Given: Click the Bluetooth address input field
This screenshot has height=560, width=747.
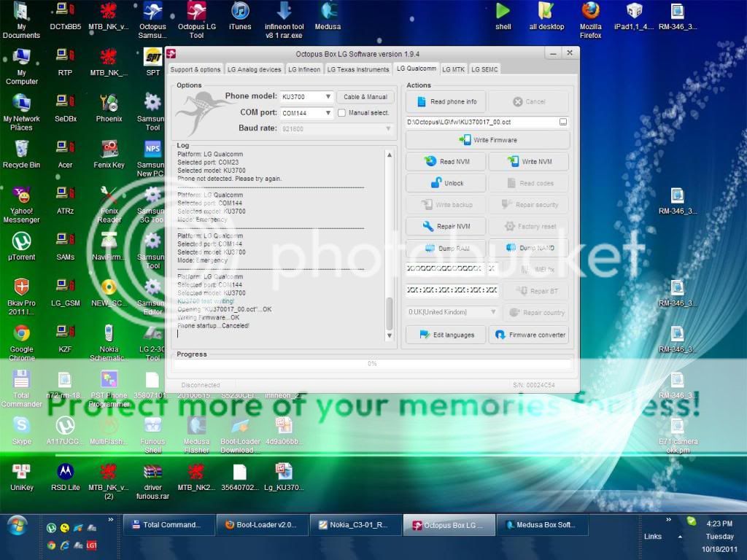Looking at the screenshot, I should pos(452,290).
